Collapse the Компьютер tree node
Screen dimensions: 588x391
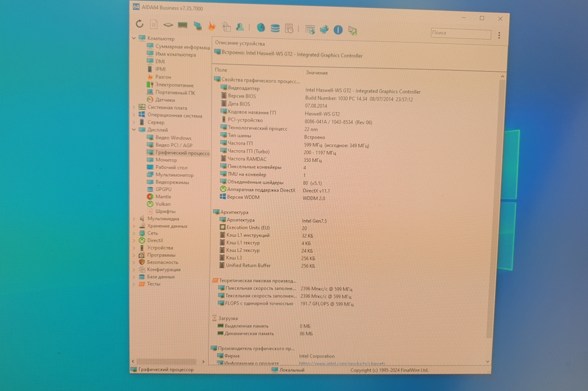coord(134,38)
